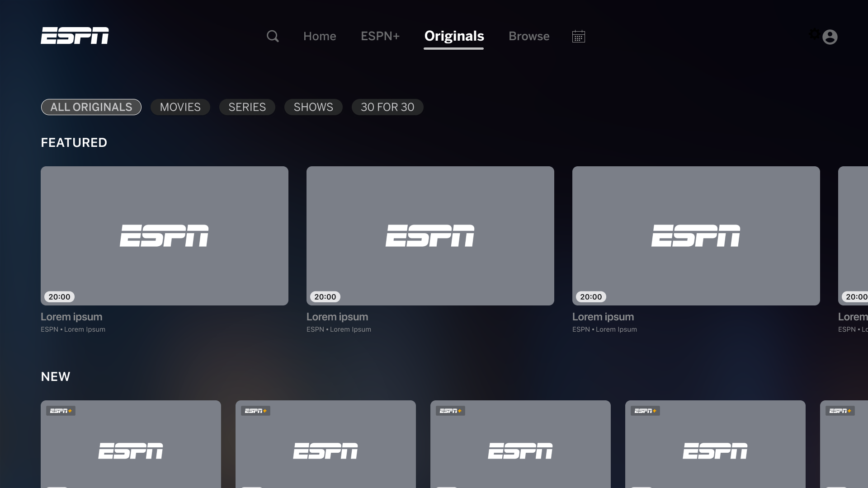Select the Originals tab
This screenshot has height=488, width=868.
point(454,36)
